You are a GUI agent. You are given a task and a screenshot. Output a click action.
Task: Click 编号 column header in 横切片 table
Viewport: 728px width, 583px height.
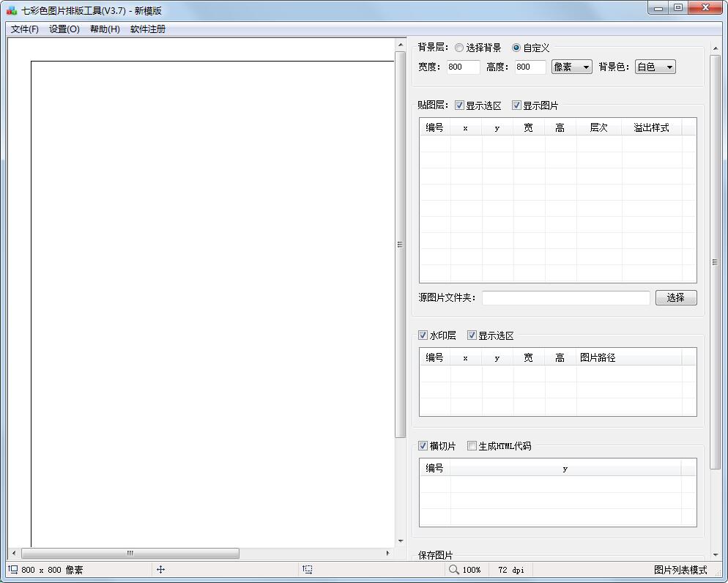point(434,468)
